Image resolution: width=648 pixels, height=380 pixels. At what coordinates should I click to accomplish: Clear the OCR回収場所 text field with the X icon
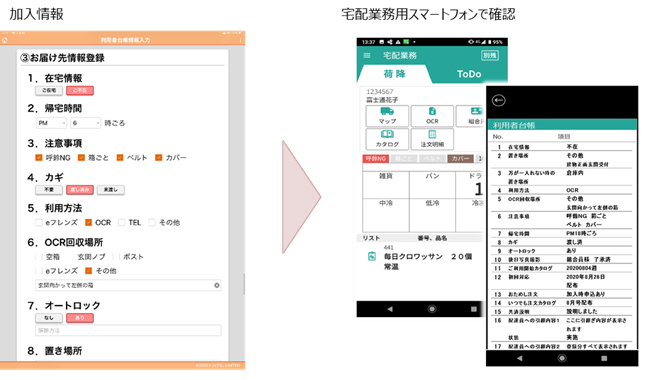pos(217,285)
